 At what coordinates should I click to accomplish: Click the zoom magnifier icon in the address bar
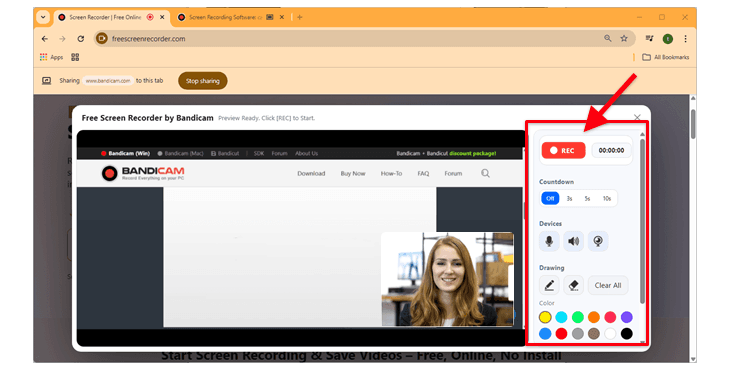coord(608,39)
